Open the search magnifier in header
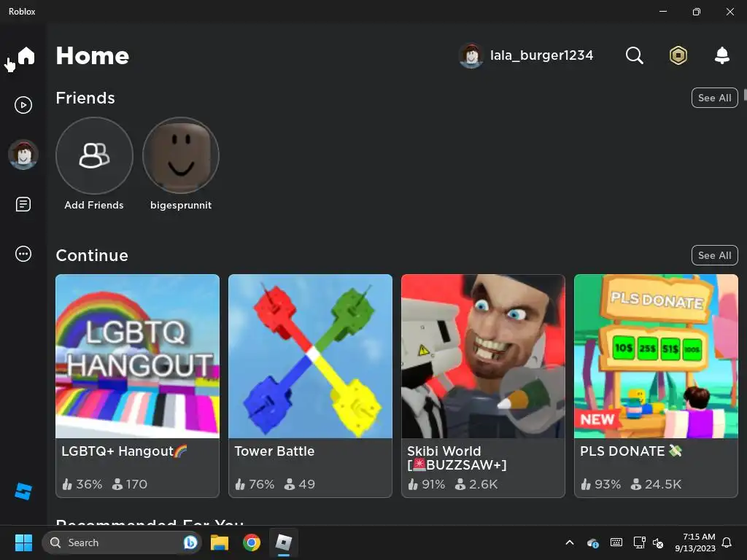 click(634, 55)
